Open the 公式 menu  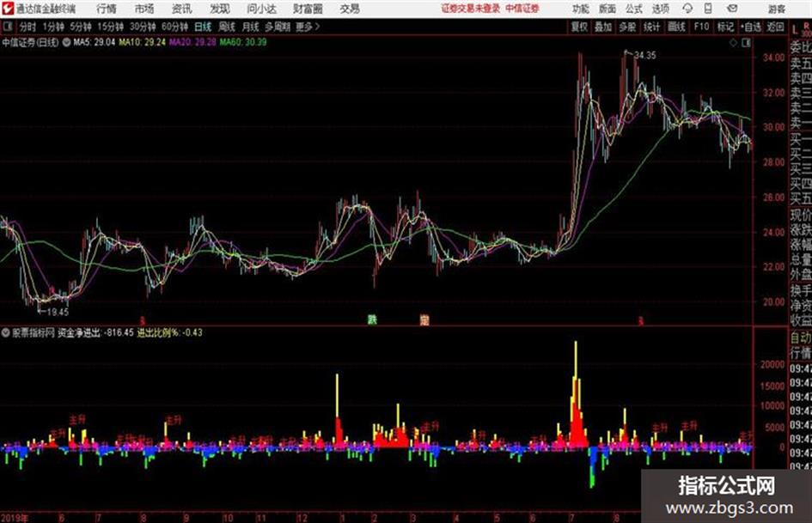click(634, 9)
